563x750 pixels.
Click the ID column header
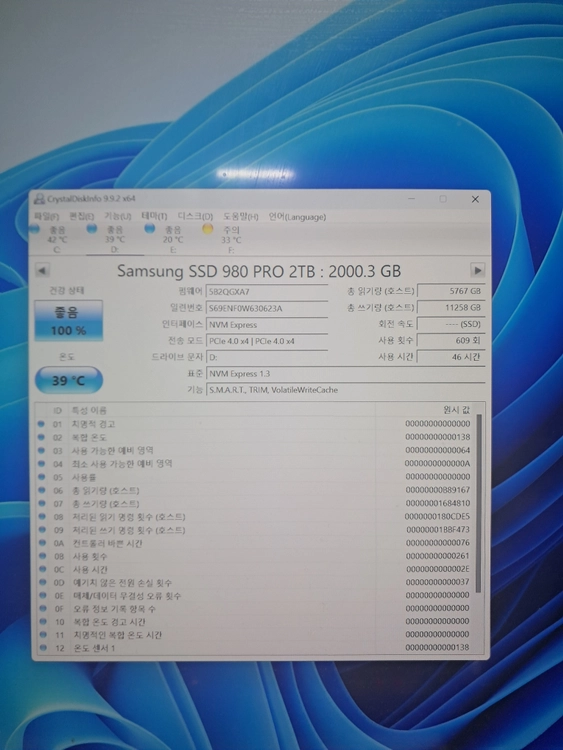[x=57, y=410]
